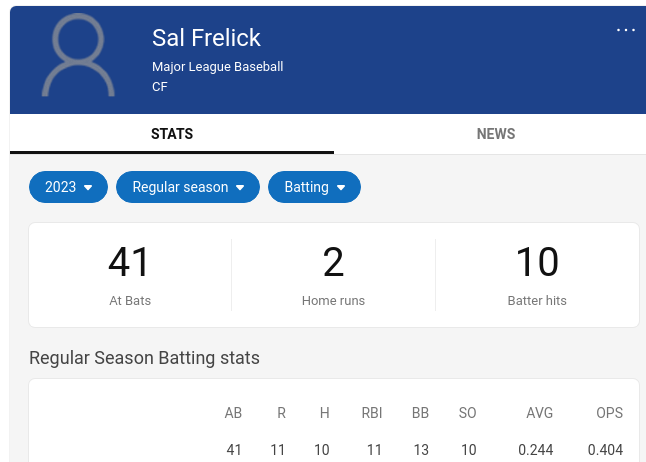This screenshot has width=646, height=462.
Task: Click the Regular Season Batting stats heading
Action: click(x=144, y=358)
